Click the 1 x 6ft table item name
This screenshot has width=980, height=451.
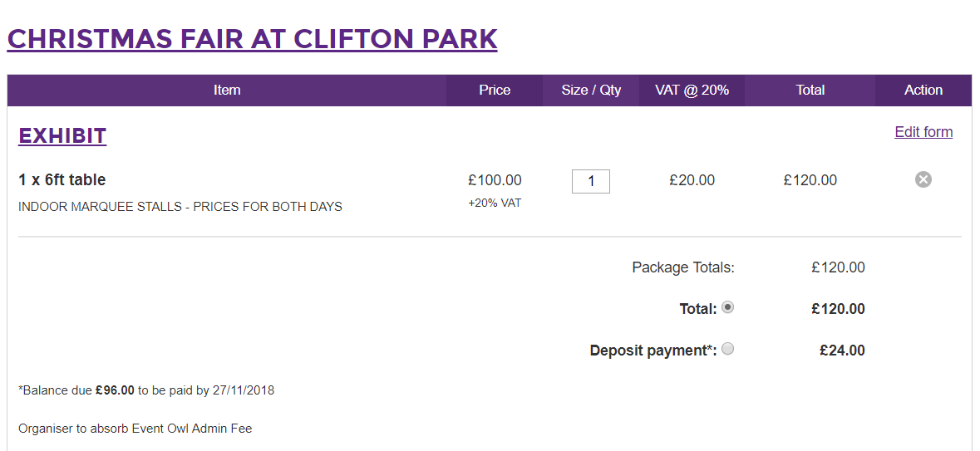tap(62, 180)
